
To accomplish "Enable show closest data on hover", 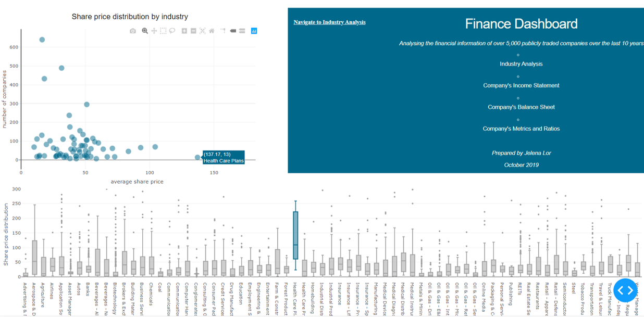I will coord(233,31).
